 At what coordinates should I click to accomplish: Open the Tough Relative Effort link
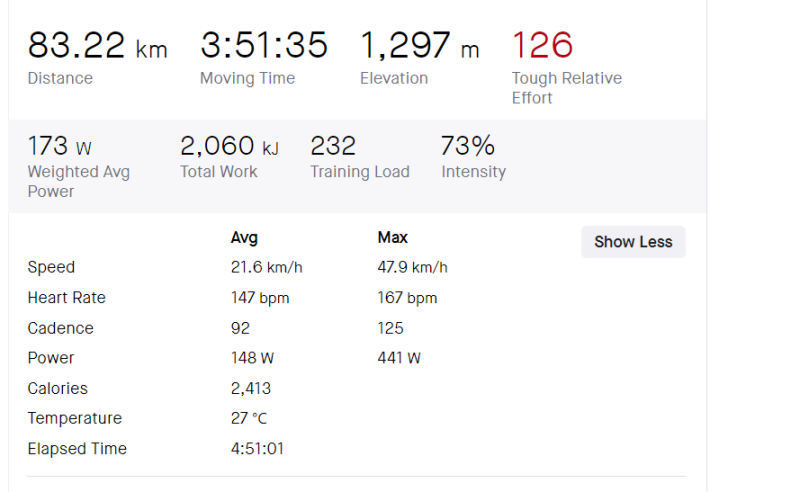pos(566,88)
